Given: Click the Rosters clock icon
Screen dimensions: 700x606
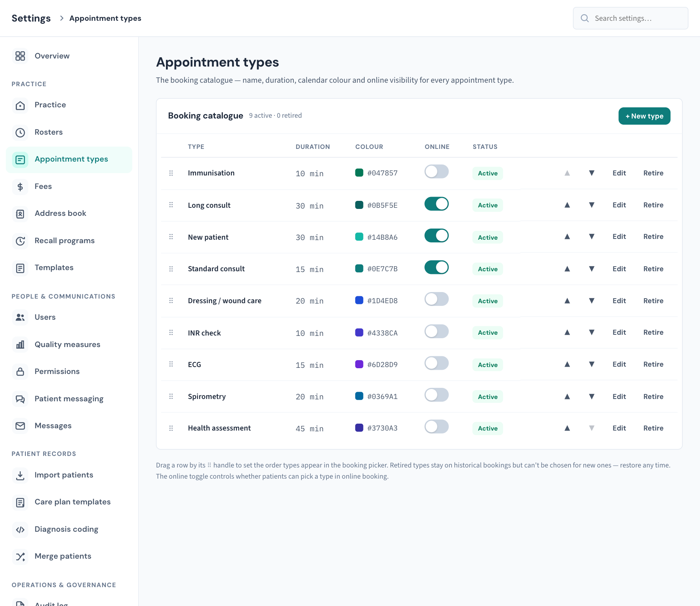Looking at the screenshot, I should pyautogui.click(x=20, y=132).
